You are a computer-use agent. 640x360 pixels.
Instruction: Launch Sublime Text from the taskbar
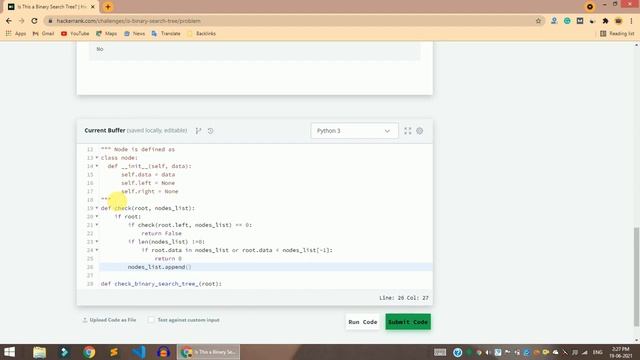(114, 352)
